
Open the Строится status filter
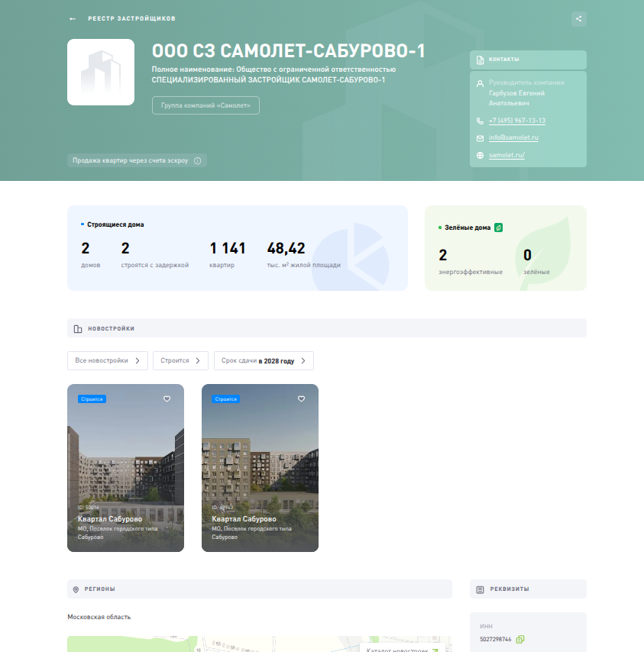[180, 360]
